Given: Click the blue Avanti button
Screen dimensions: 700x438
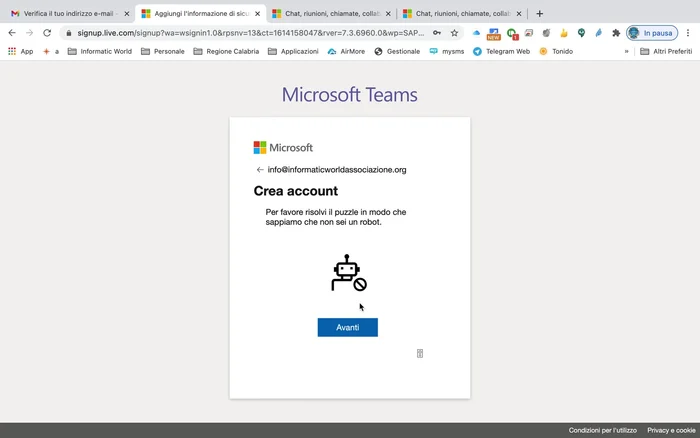Looking at the screenshot, I should click(x=347, y=327).
